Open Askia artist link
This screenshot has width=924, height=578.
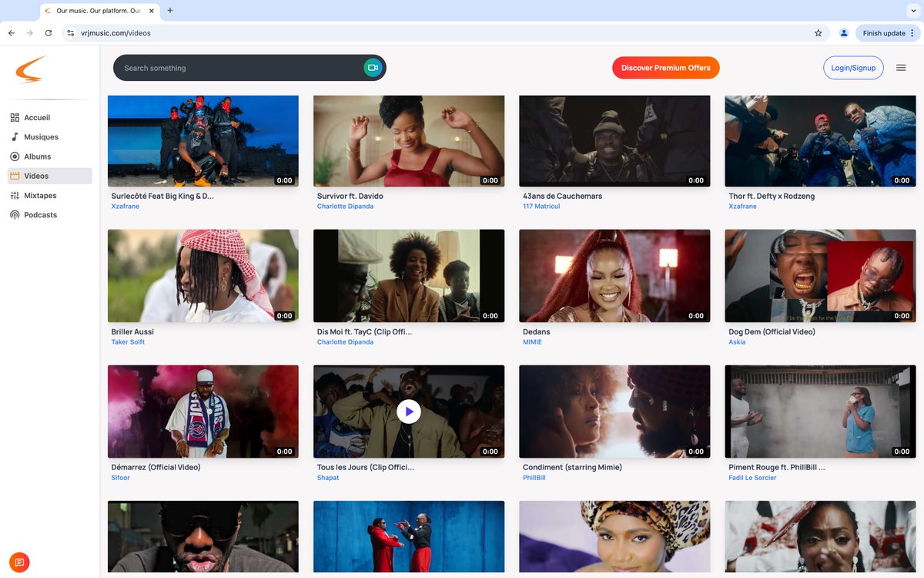pyautogui.click(x=737, y=342)
